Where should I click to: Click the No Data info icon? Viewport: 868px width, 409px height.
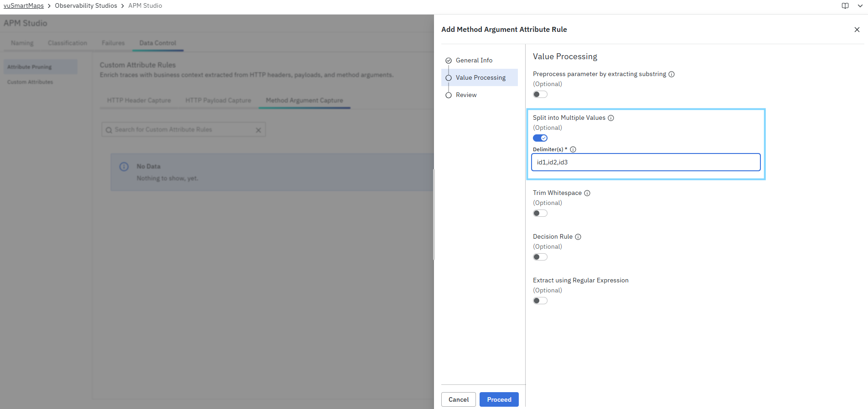pyautogui.click(x=124, y=167)
